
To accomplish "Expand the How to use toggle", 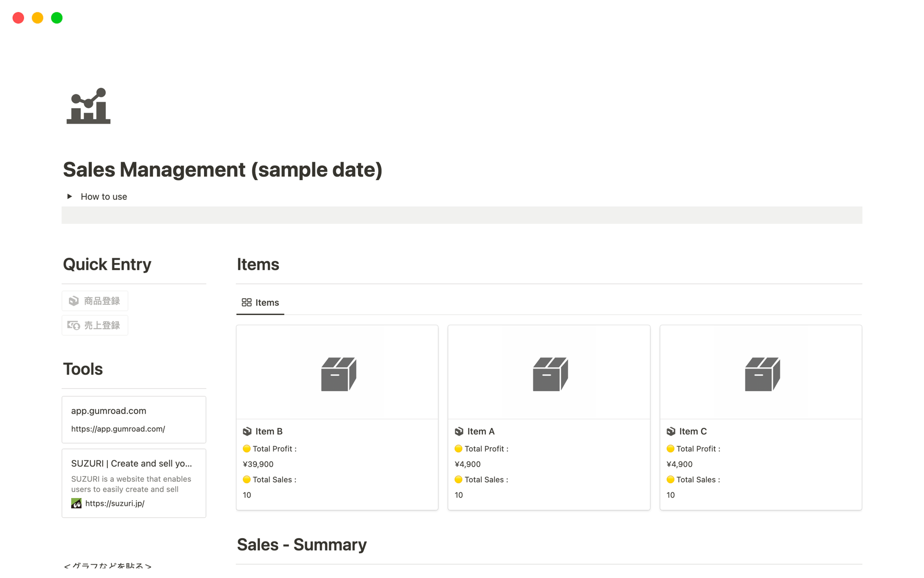I will (x=70, y=197).
